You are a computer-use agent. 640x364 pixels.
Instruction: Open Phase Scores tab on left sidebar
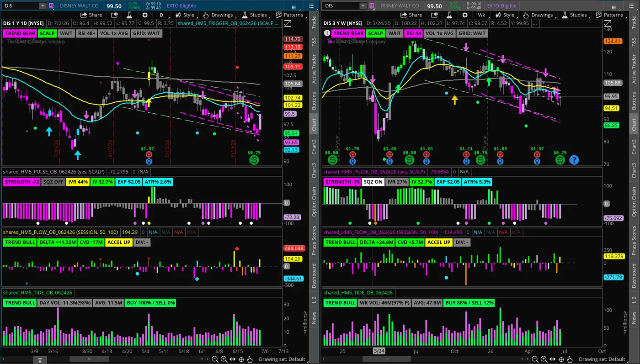(x=314, y=240)
